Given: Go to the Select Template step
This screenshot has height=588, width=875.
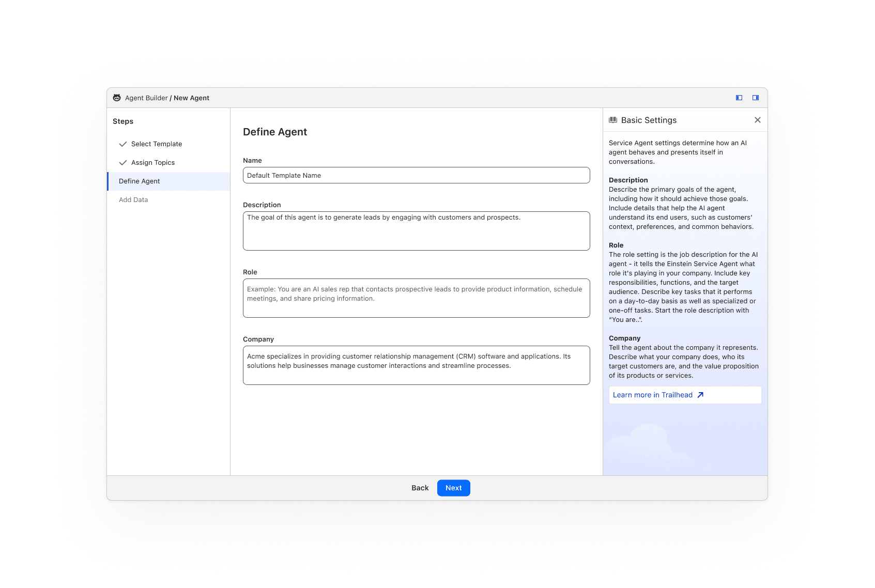Looking at the screenshot, I should pos(168,144).
